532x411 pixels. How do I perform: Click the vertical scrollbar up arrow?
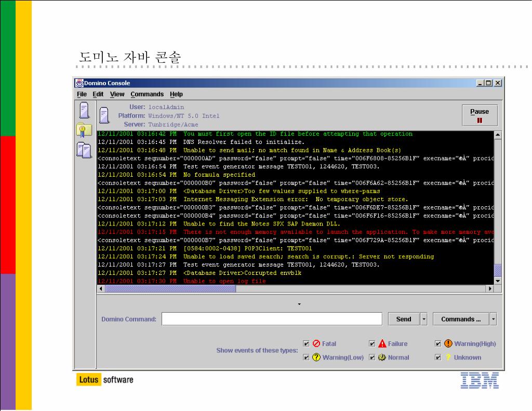tap(498, 135)
